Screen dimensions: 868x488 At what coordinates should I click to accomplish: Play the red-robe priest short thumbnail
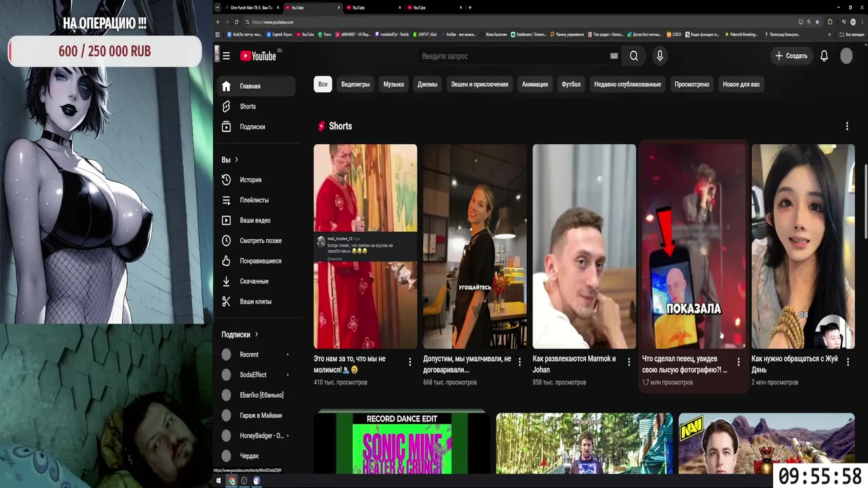(x=365, y=246)
